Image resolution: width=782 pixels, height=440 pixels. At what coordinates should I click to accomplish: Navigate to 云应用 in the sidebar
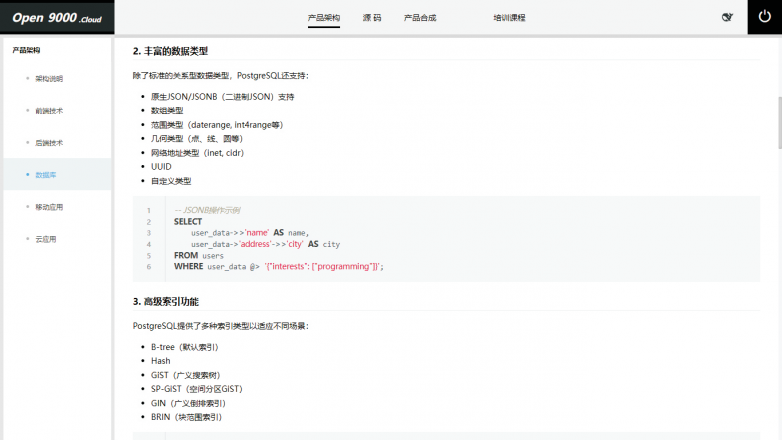click(x=46, y=239)
